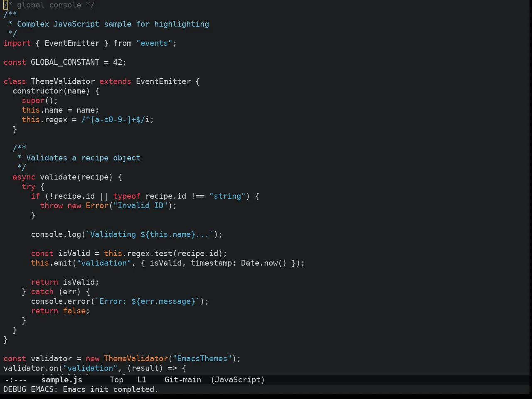Click the echo area message 'Emacs init completed.'
532x399 pixels.
[x=111, y=389]
